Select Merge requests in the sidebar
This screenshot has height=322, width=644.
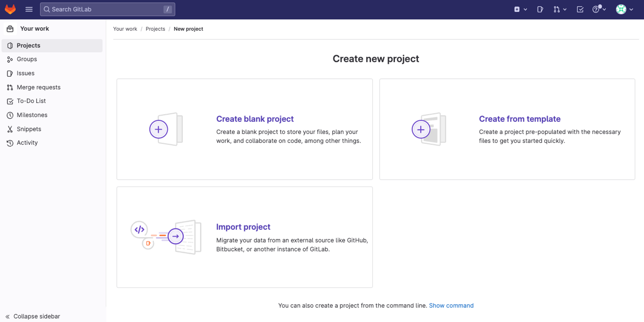(x=52, y=87)
